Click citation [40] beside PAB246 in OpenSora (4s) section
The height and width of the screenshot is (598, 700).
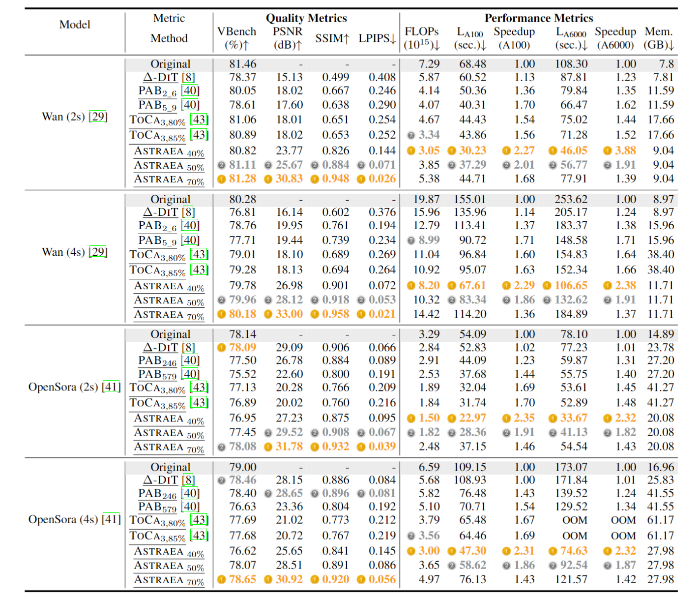click(x=190, y=493)
